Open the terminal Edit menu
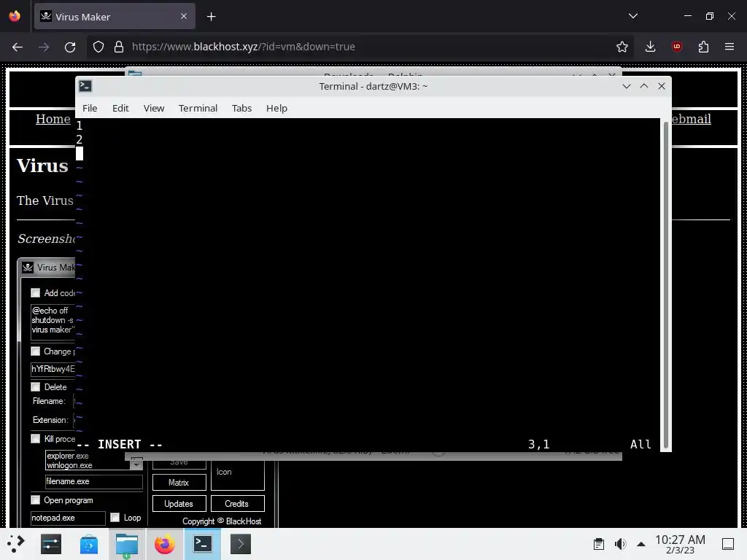This screenshot has height=560, width=747. tap(120, 108)
